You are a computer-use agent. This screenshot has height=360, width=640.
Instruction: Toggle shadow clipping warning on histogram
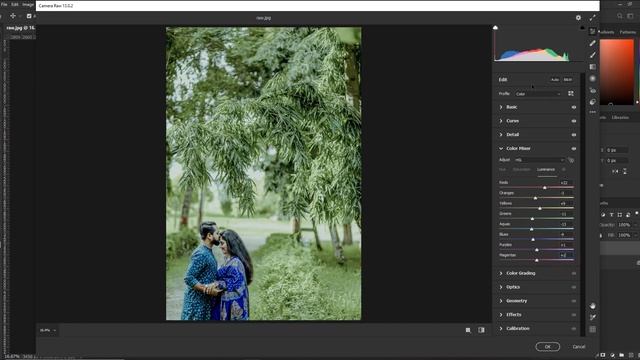coord(496,28)
